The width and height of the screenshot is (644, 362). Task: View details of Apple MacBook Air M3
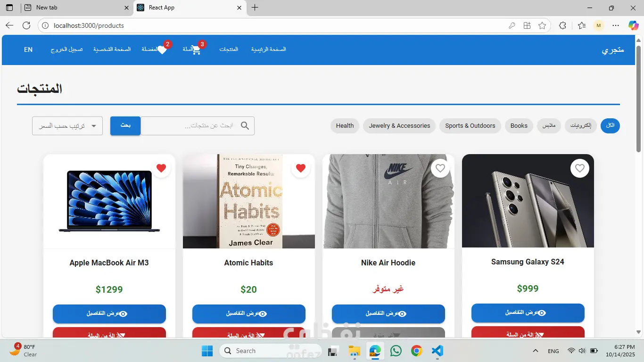click(109, 314)
